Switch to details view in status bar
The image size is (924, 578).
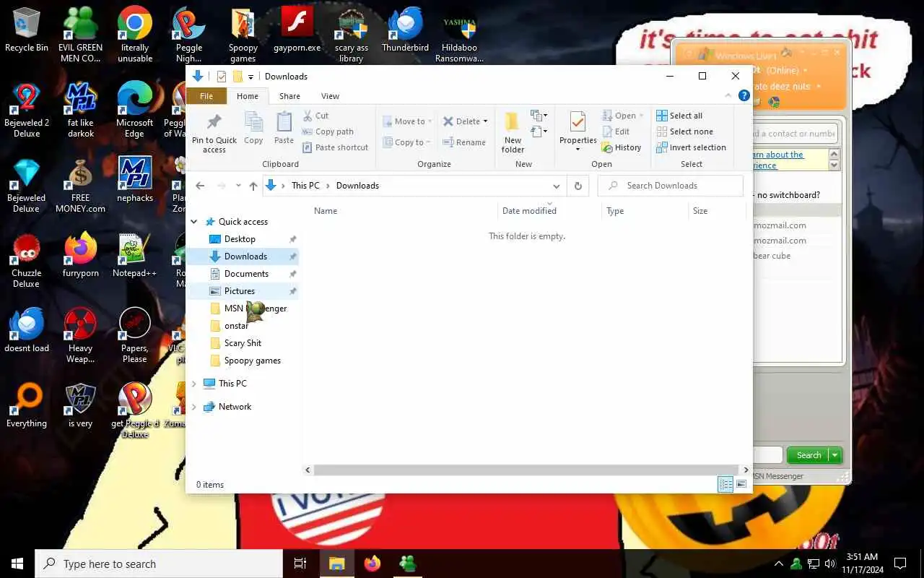[725, 485]
